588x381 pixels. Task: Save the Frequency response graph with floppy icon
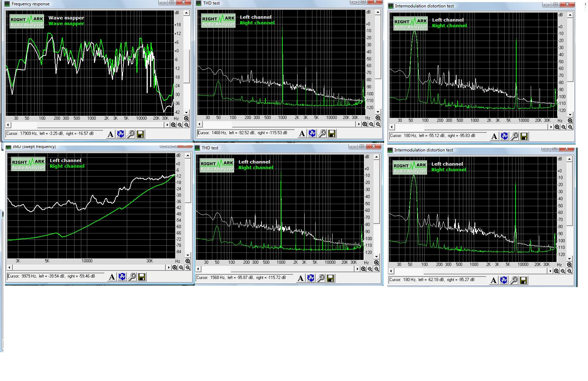[x=140, y=134]
